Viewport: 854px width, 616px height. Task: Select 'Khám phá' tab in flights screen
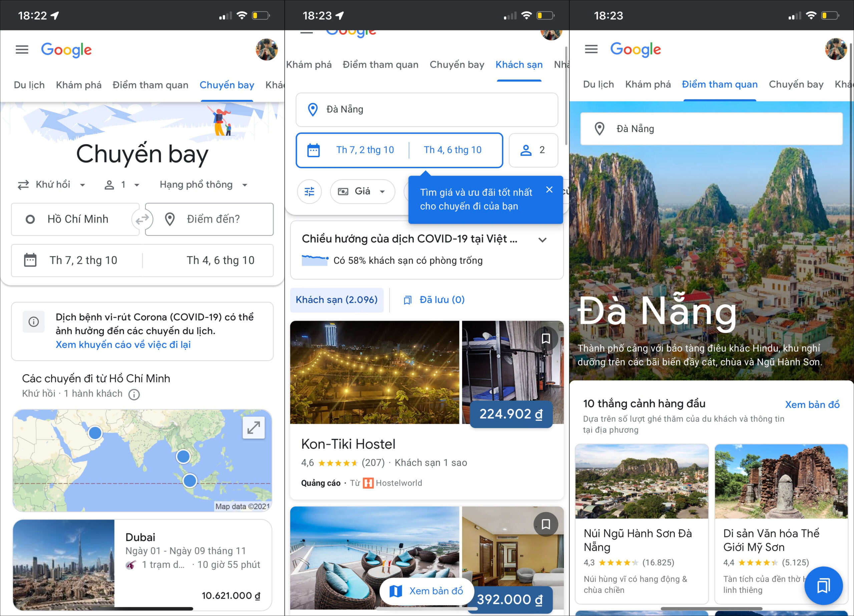pos(79,85)
